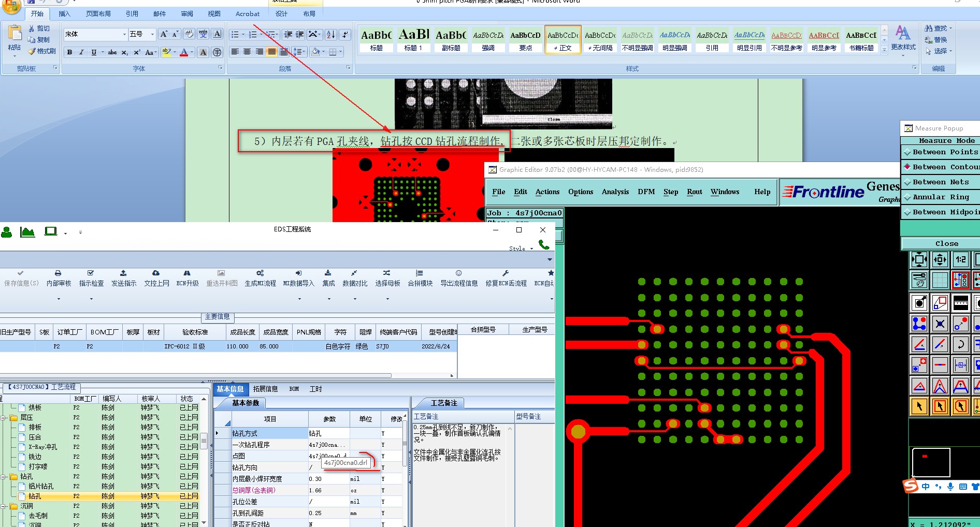Select Annular Ring measure mode
The height and width of the screenshot is (527, 980).
point(941,197)
